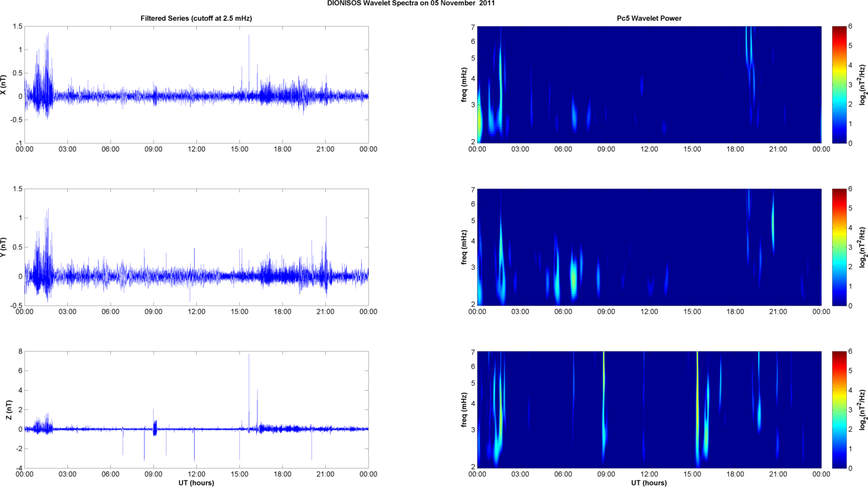Screen dimensions: 868x487
Task: Click the X (nT) axis label
Action: 4,84
